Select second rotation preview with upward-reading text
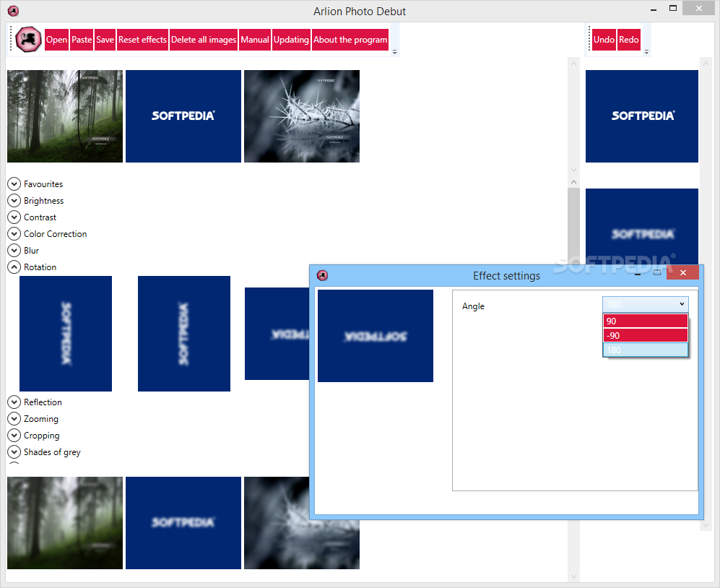This screenshot has width=720, height=588. 184,334
